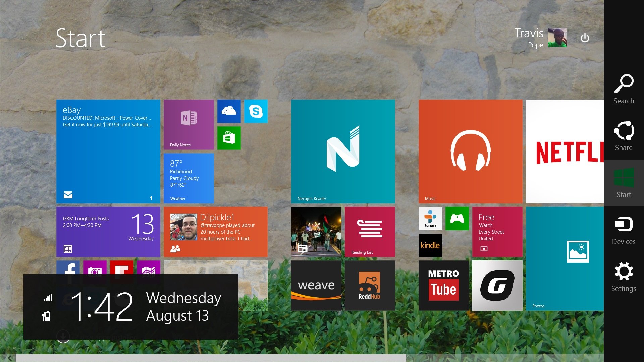Open the OneDrive cloud tile

(229, 111)
